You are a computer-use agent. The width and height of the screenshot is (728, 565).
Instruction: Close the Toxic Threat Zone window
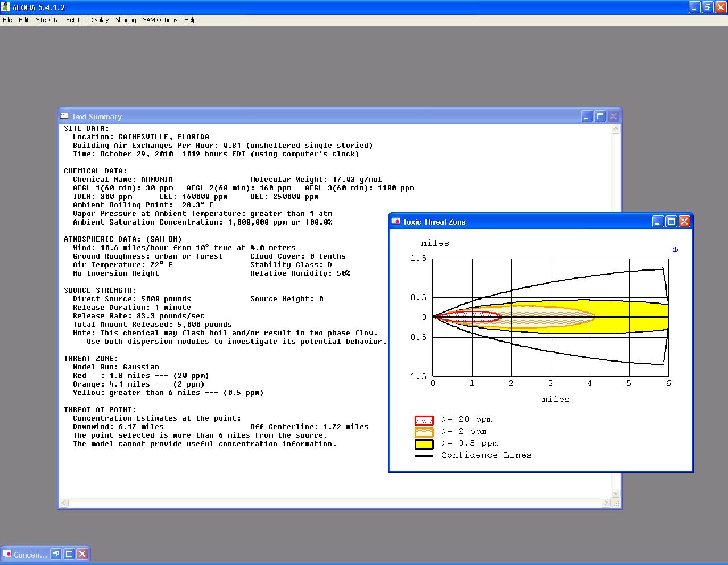tap(684, 222)
